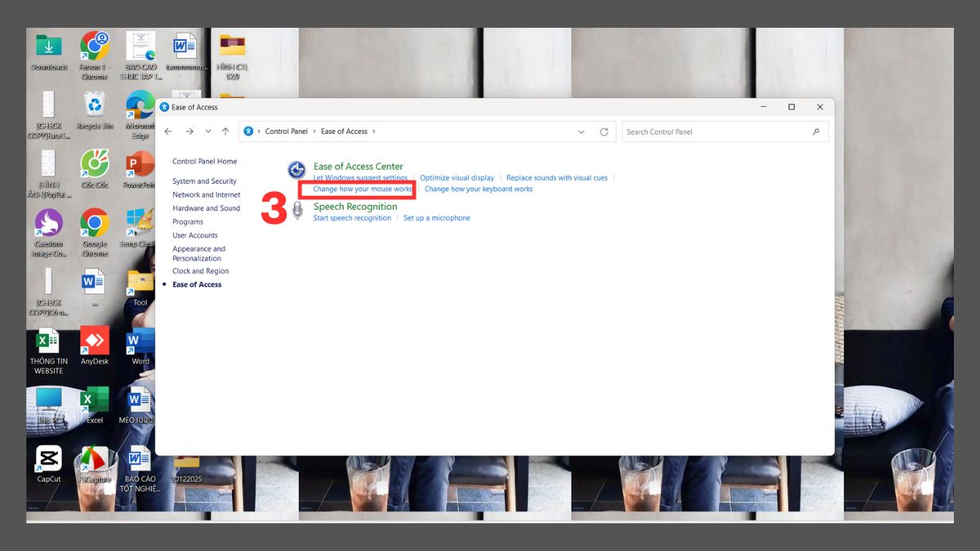Image resolution: width=980 pixels, height=551 pixels.
Task: Open FSCapture desktop shortcut
Action: tap(95, 459)
